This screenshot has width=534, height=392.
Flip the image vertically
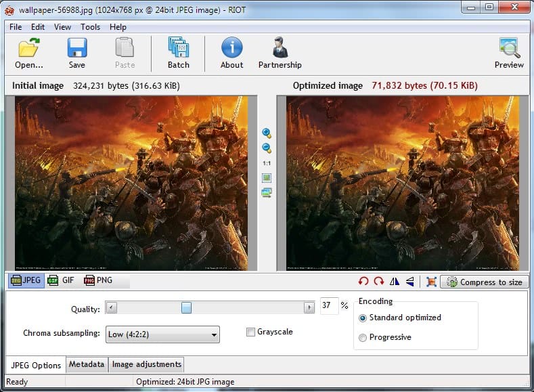410,282
